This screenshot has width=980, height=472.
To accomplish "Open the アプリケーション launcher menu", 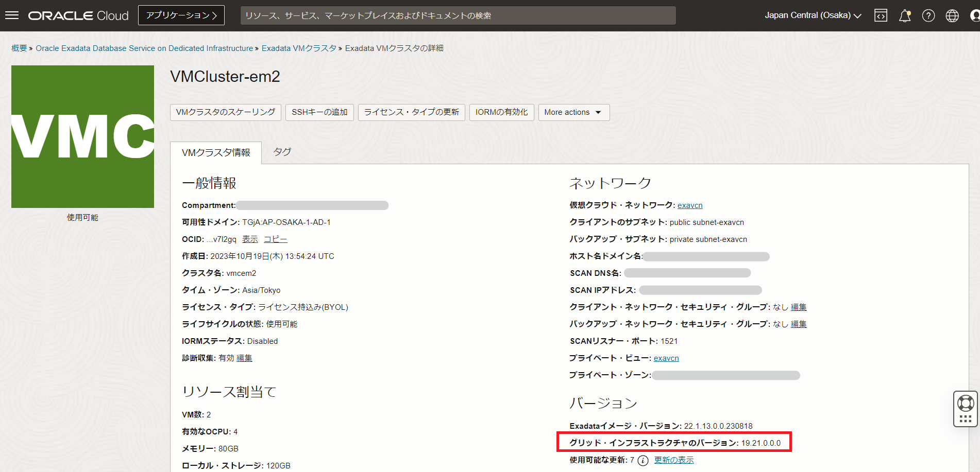I will 181,15.
